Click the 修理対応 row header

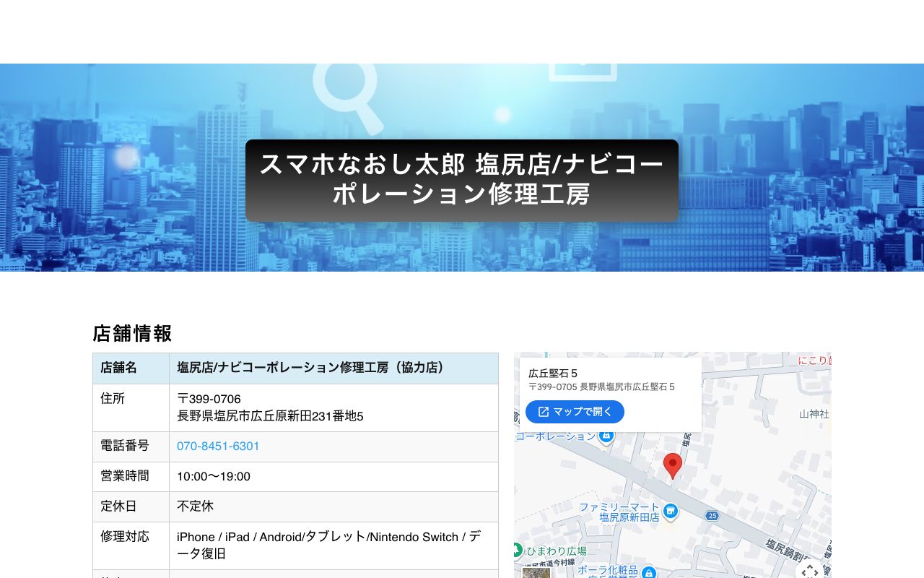click(x=131, y=545)
